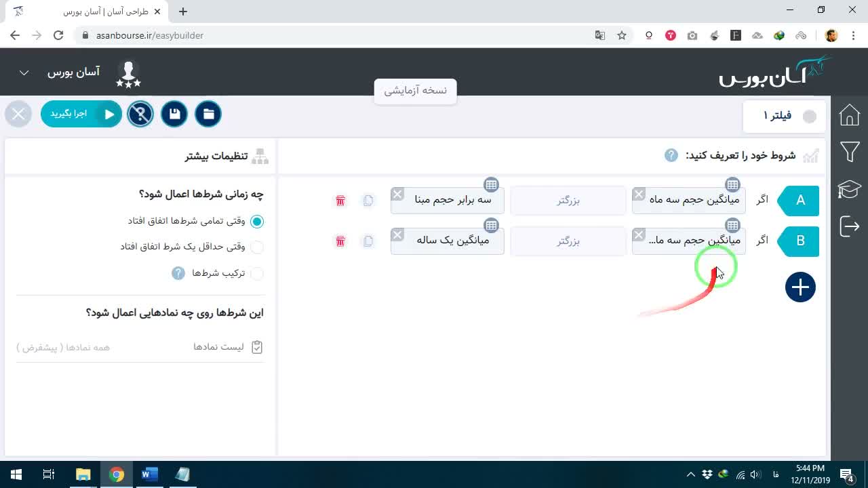Remove the میانگین حجم سه ماه operand in row A
Image resolution: width=868 pixels, height=488 pixels.
tap(639, 195)
